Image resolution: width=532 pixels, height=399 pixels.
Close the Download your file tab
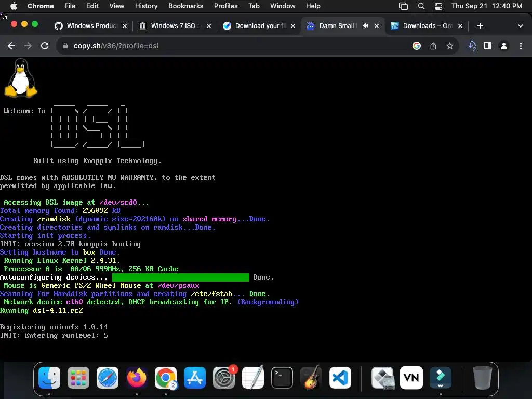[x=293, y=26]
